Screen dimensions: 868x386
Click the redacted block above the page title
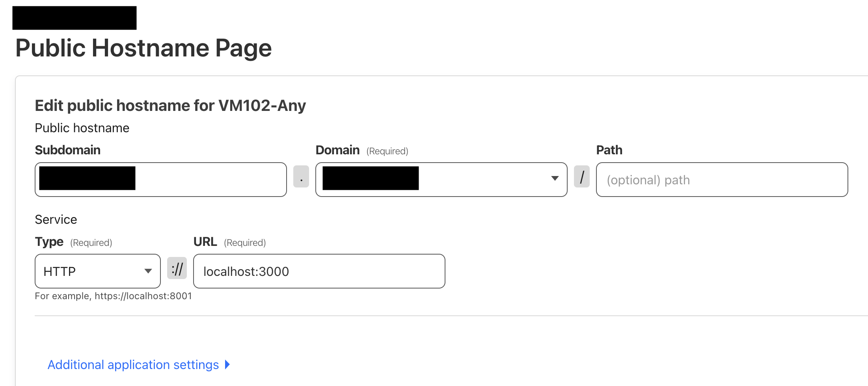tap(75, 18)
